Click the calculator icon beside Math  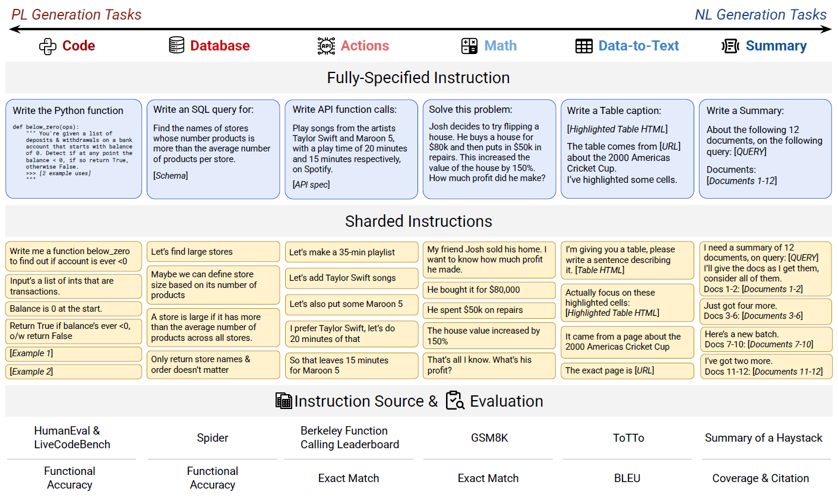point(469,46)
